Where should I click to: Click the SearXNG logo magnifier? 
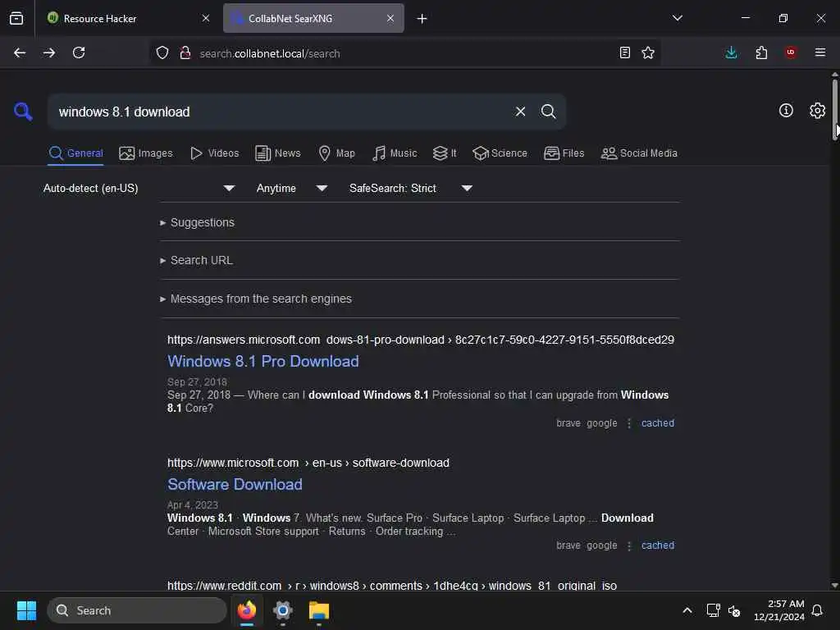tap(23, 112)
